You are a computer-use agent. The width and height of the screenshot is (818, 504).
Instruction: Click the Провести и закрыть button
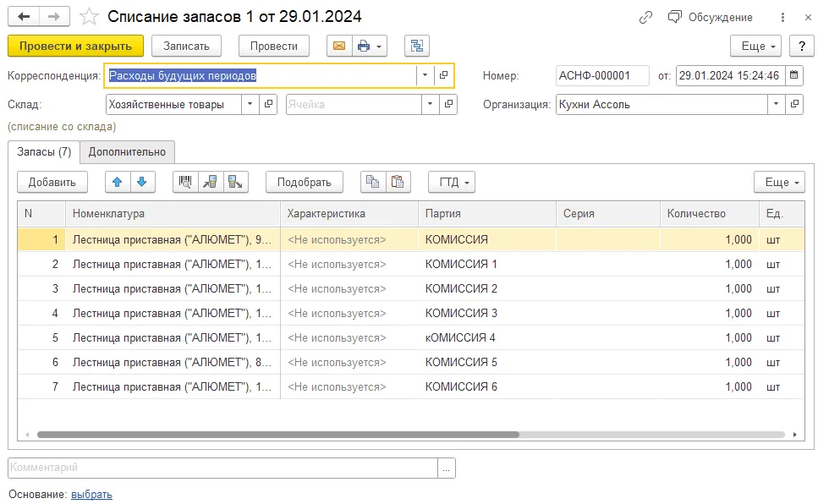[x=75, y=46]
